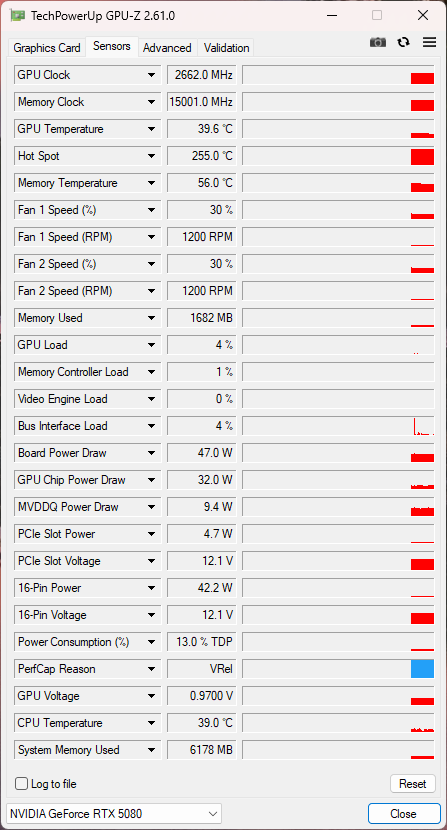This screenshot has height=830, width=447.
Task: Click the Reset button
Action: (413, 783)
